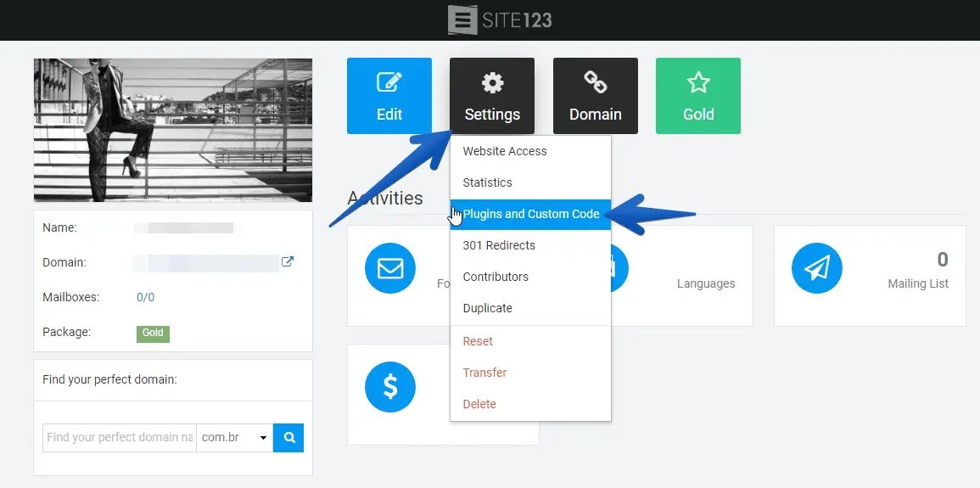Click the blue Edit button

(x=389, y=96)
